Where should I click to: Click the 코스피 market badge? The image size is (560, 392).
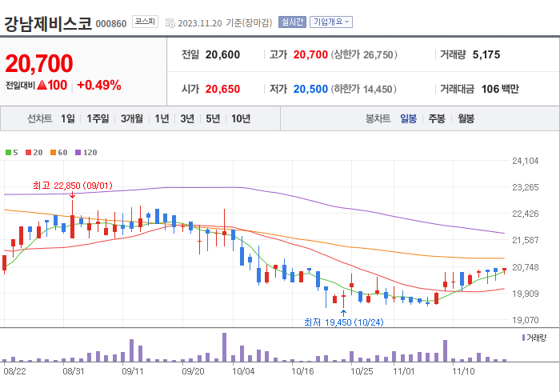click(145, 22)
